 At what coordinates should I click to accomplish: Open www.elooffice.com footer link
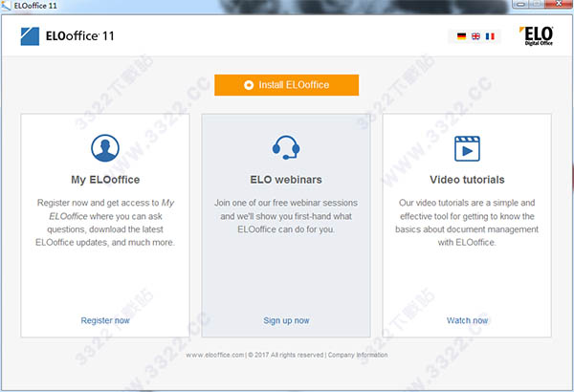[x=215, y=355]
